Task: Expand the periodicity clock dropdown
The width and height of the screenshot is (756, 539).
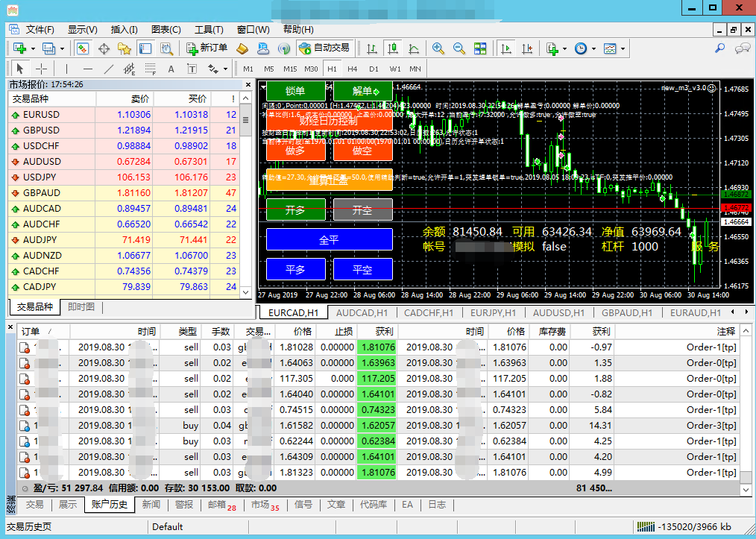Action: tap(593, 48)
